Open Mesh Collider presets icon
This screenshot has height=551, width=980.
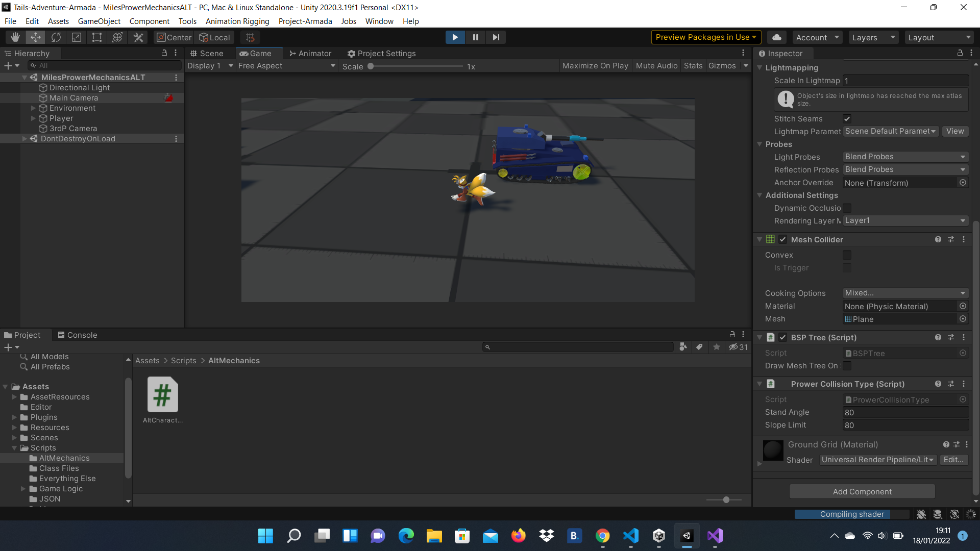click(x=951, y=239)
